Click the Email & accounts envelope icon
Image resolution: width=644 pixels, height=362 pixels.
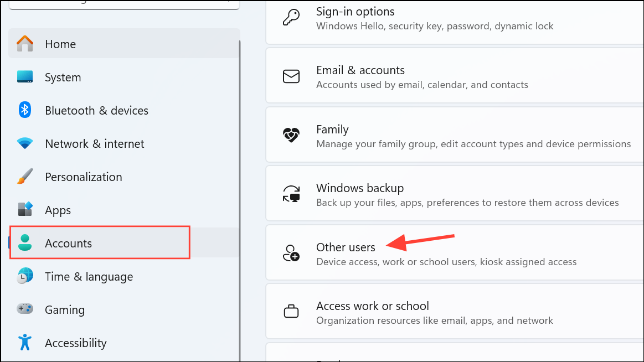coord(291,76)
